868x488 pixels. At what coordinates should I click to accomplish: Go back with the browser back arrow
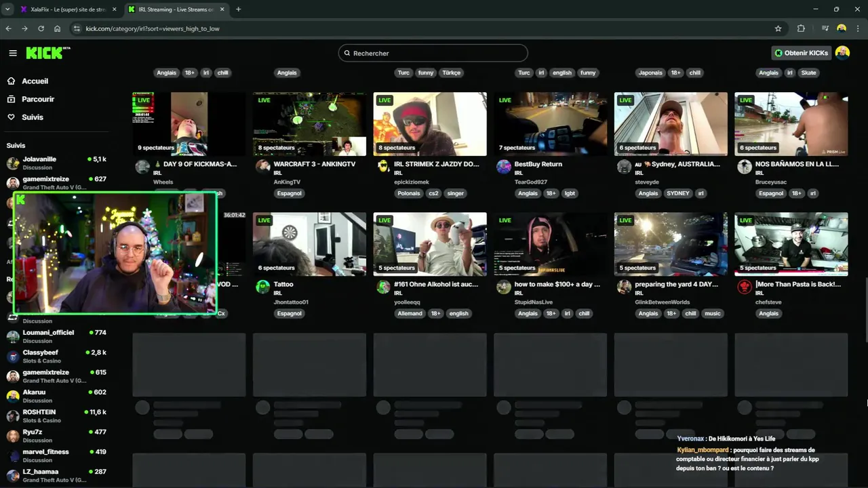pyautogui.click(x=8, y=28)
